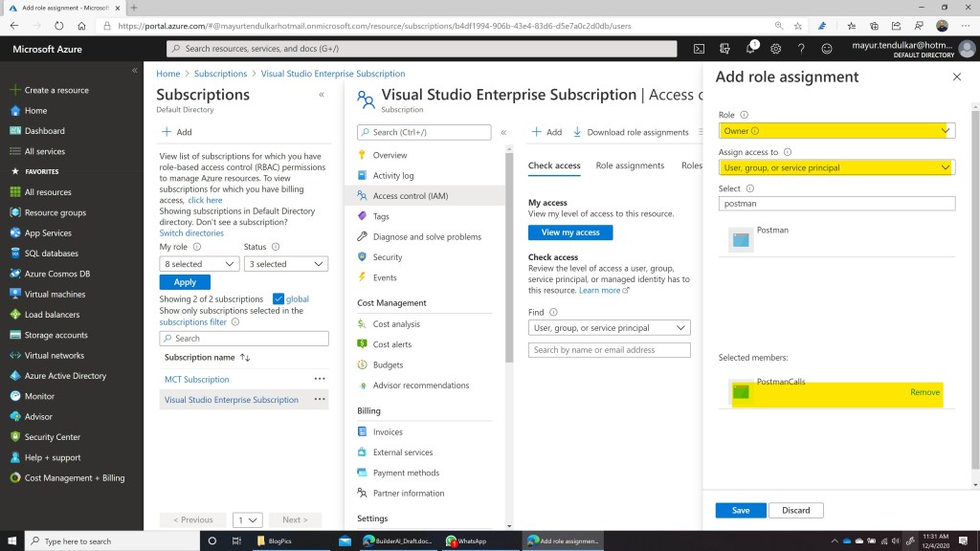The height and width of the screenshot is (551, 980).
Task: Open the notifications bell
Action: click(x=751, y=49)
